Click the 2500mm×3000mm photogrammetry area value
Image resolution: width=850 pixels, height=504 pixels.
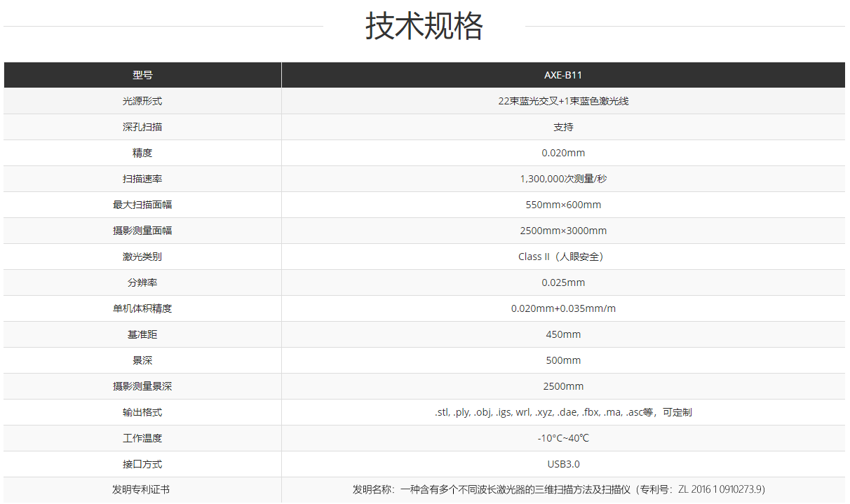point(563,231)
